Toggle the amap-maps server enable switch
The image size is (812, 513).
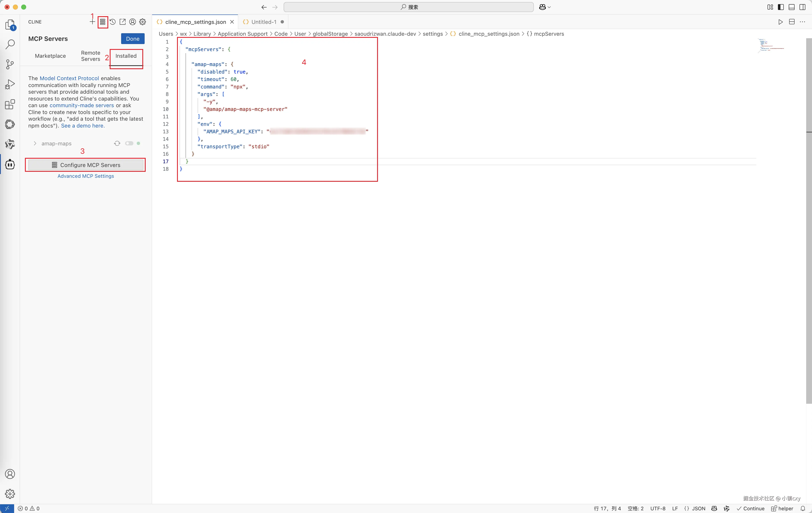pos(129,144)
